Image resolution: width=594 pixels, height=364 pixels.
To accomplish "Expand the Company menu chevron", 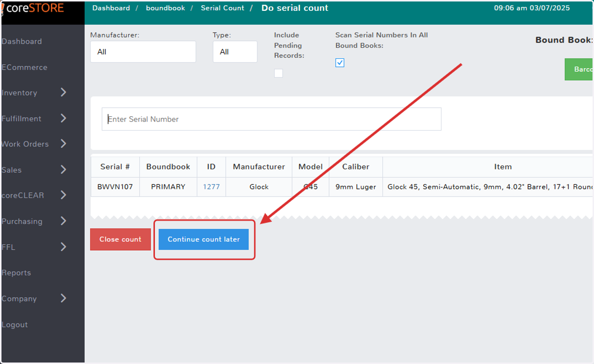I will click(x=63, y=298).
